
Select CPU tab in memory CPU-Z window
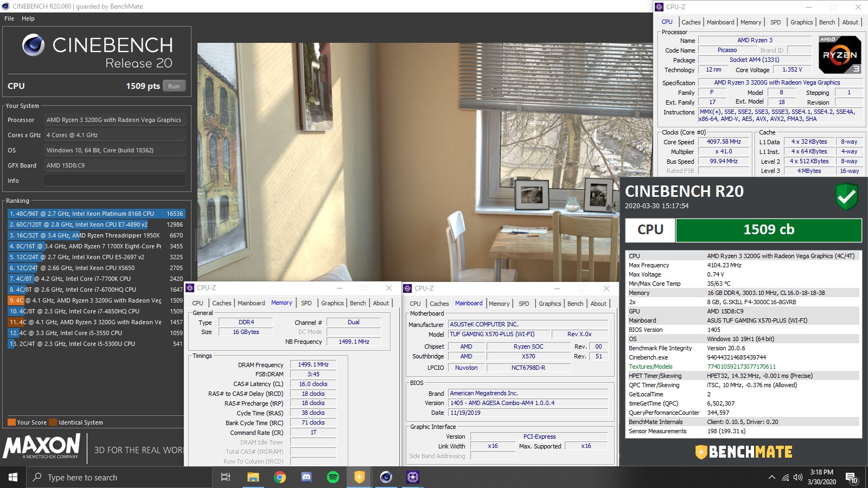[x=197, y=303]
